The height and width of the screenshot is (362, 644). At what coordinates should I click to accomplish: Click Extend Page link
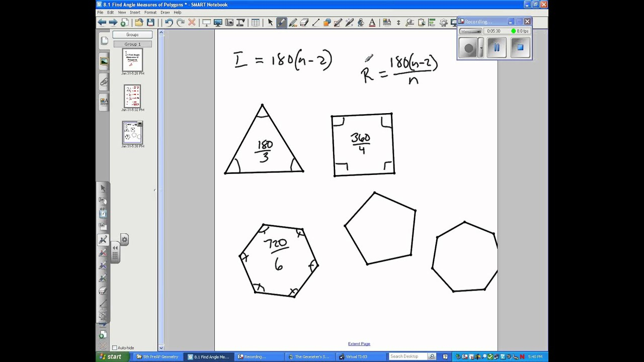click(x=359, y=344)
